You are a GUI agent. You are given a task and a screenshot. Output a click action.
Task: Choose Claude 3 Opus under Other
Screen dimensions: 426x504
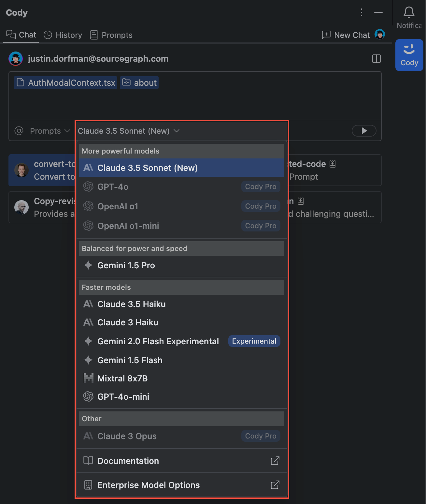click(x=182, y=436)
